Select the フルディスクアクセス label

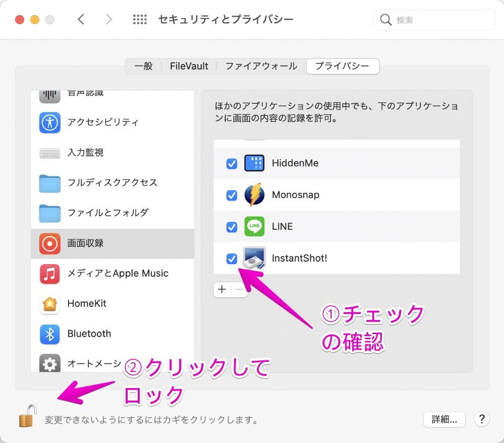pyautogui.click(x=113, y=182)
